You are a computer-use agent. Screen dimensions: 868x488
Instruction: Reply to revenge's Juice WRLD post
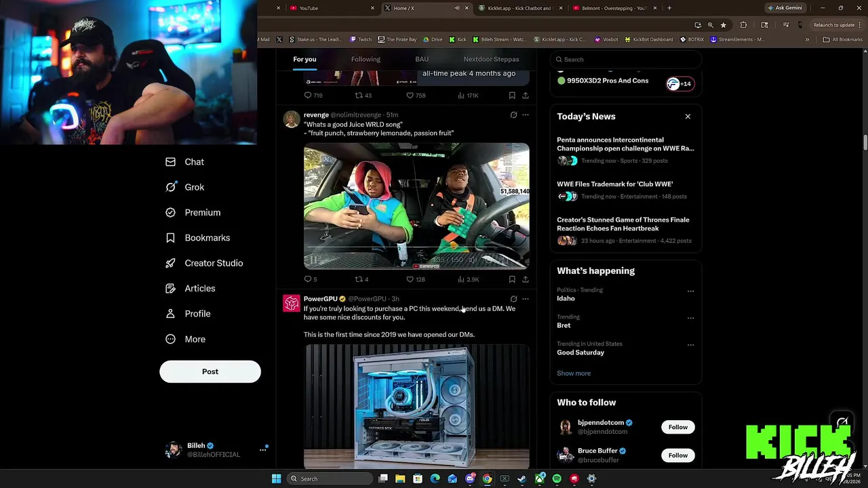pos(311,279)
